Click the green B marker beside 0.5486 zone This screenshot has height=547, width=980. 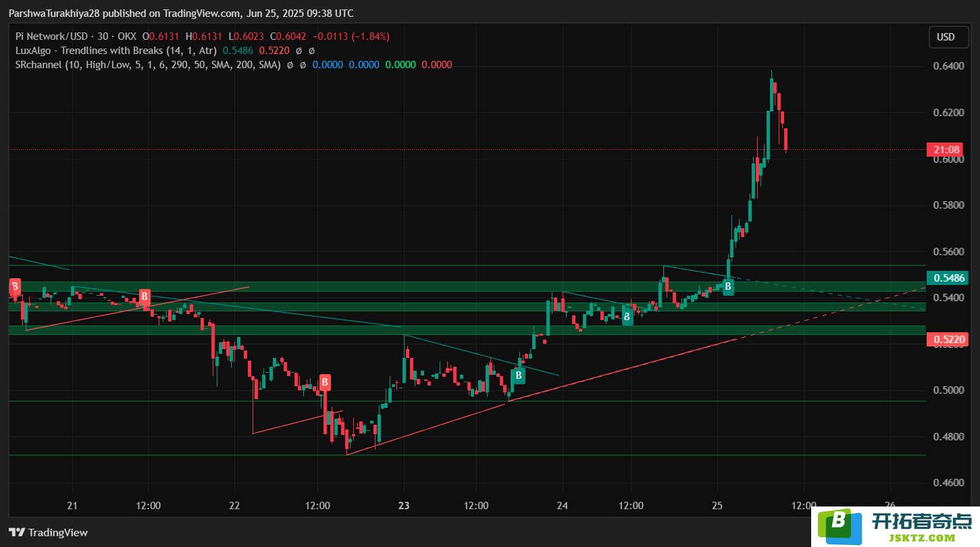pos(728,287)
